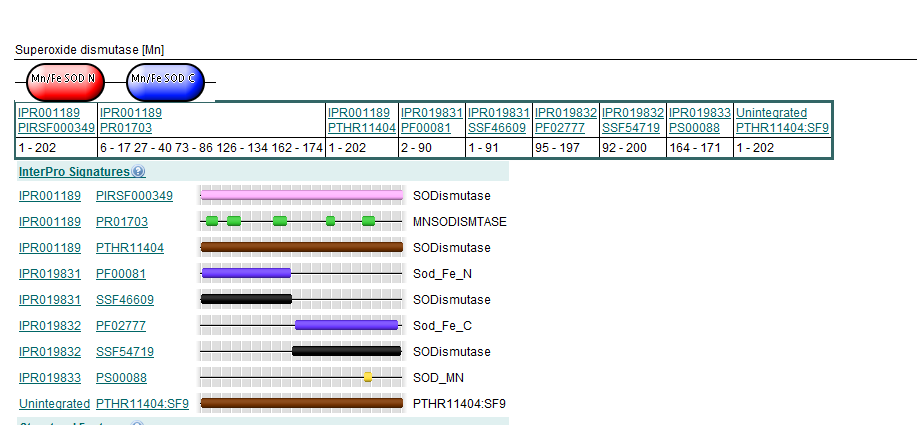Open IPR019833 link in the summary table

click(700, 113)
